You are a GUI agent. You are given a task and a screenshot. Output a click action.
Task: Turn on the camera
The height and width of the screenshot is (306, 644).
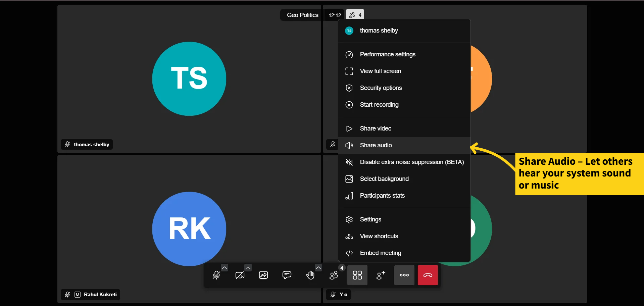click(x=239, y=275)
